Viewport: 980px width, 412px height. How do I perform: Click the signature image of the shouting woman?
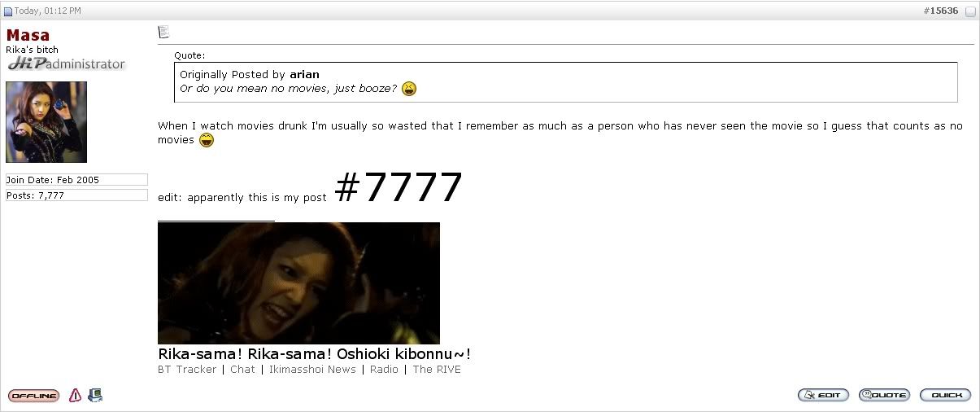click(298, 283)
